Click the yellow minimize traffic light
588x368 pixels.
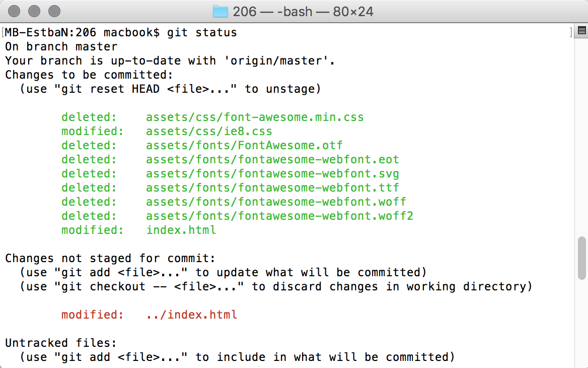coord(34,11)
